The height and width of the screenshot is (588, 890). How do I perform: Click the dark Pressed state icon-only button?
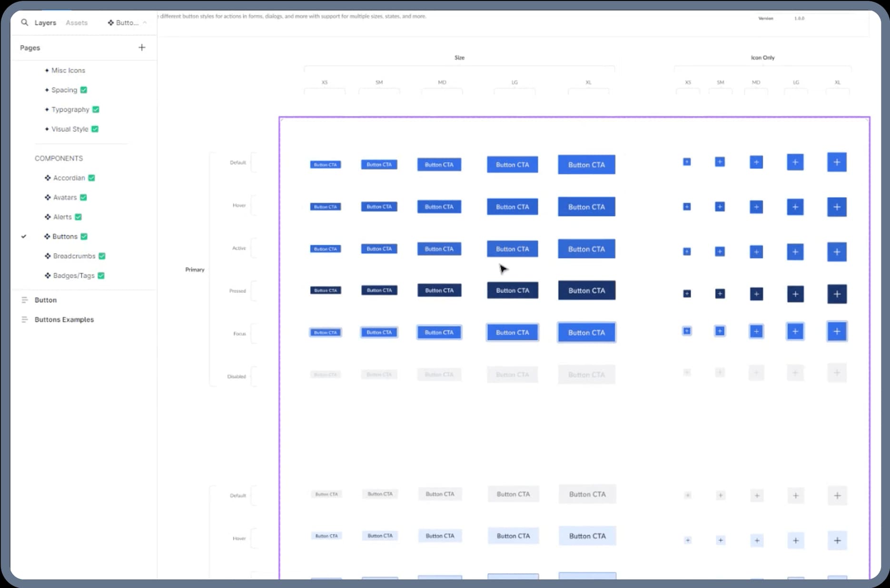[x=837, y=294]
